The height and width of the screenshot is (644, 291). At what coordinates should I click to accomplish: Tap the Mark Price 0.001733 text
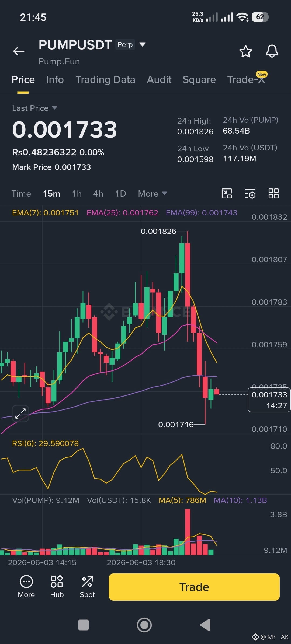[x=51, y=167]
